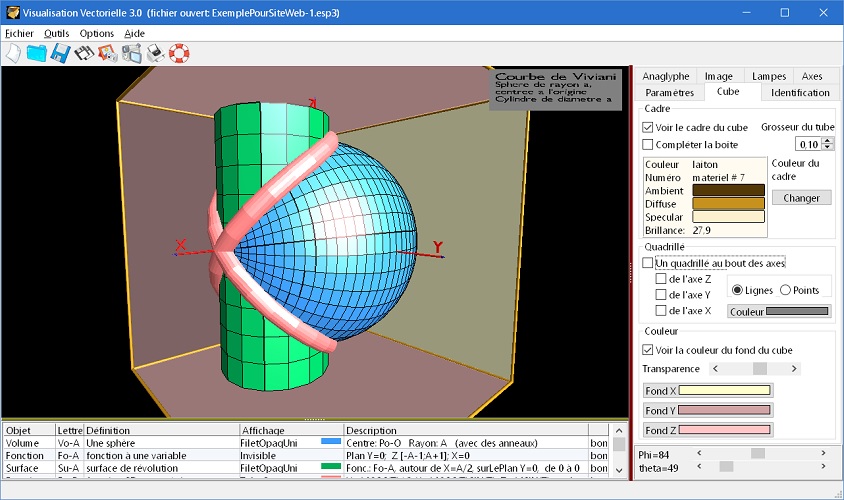844x500 pixels.
Task: Click the multiple black floppies save-as icon
Action: pyautogui.click(x=84, y=53)
